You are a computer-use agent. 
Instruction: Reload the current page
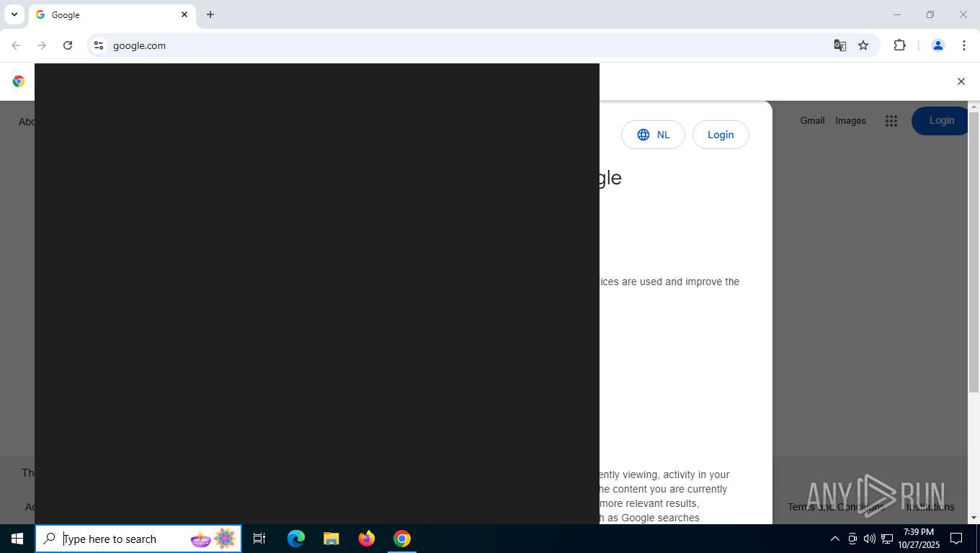pyautogui.click(x=68, y=45)
